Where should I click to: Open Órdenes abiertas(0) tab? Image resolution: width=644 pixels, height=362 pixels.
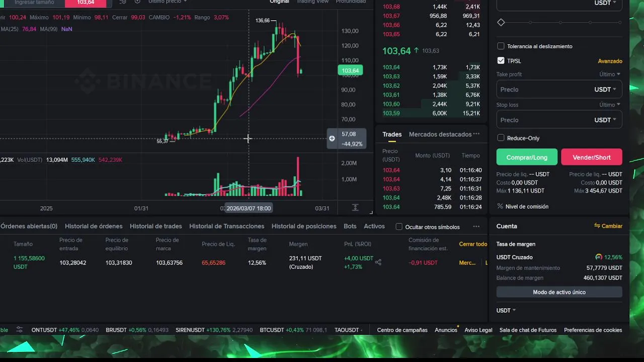pos(29,226)
